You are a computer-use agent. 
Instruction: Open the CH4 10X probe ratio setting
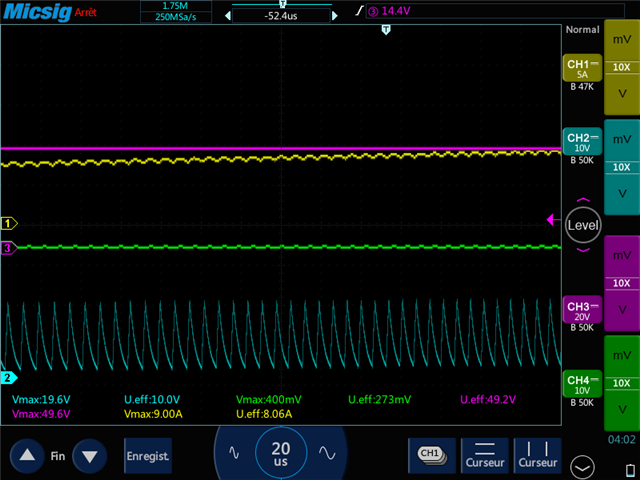[622, 383]
